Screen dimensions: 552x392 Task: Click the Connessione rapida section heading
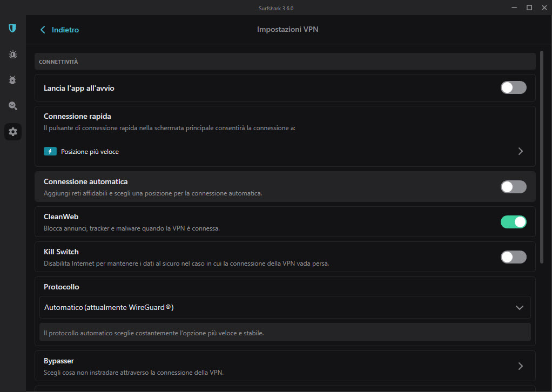coord(77,117)
